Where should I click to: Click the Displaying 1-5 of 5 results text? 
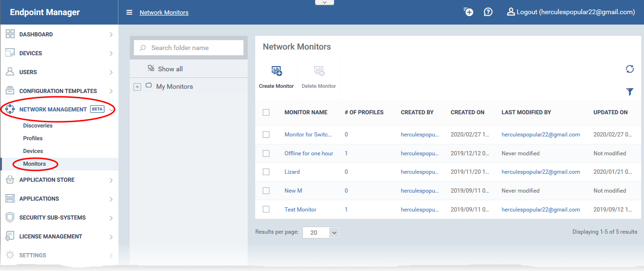tap(605, 232)
